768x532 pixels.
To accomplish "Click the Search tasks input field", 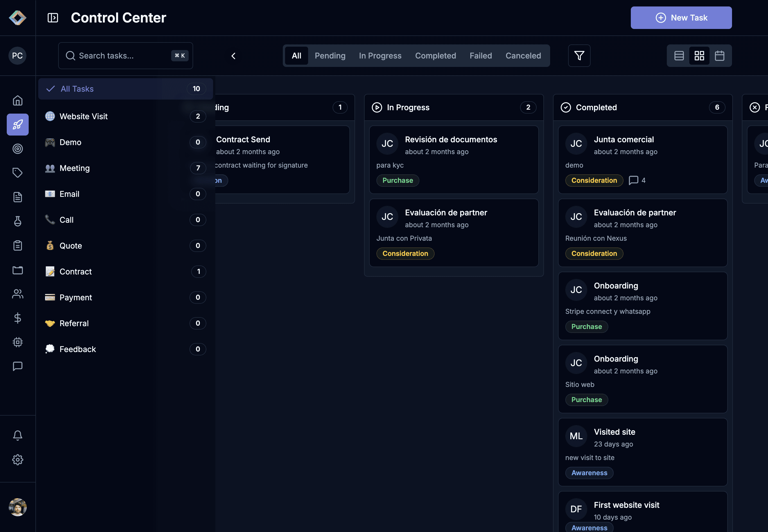I will click(126, 56).
